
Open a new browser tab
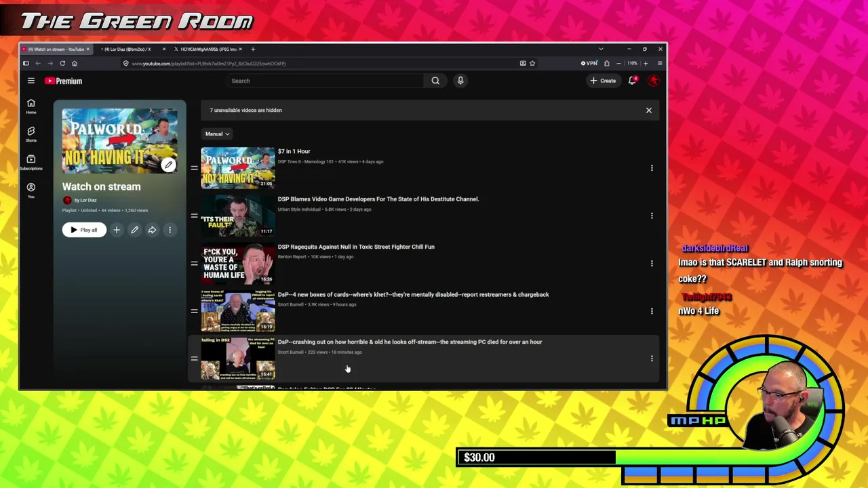[253, 49]
